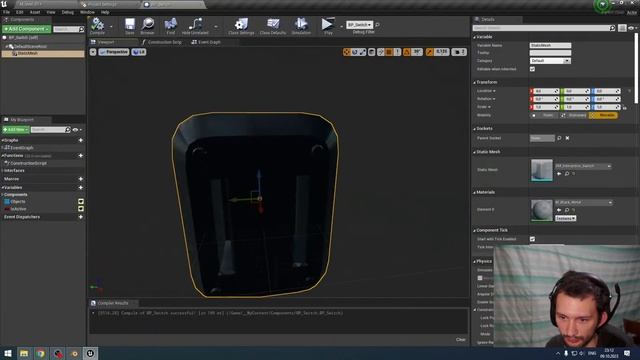Open Browse to asset in Content Browser
Viewport: 640px width, 360px height.
pyautogui.click(x=147, y=24)
